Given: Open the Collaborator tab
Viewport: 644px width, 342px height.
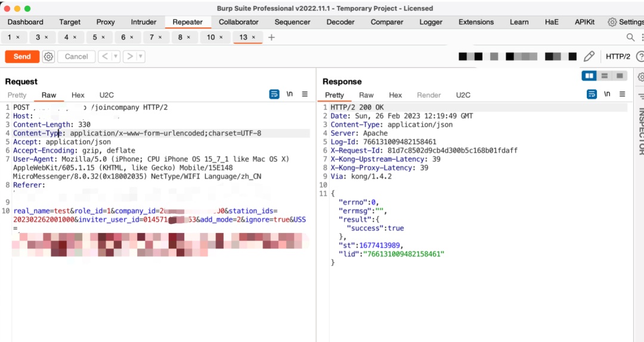Looking at the screenshot, I should coord(239,22).
